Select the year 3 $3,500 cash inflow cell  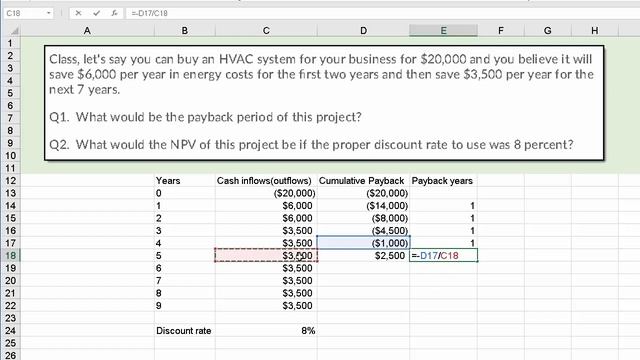tap(266, 231)
